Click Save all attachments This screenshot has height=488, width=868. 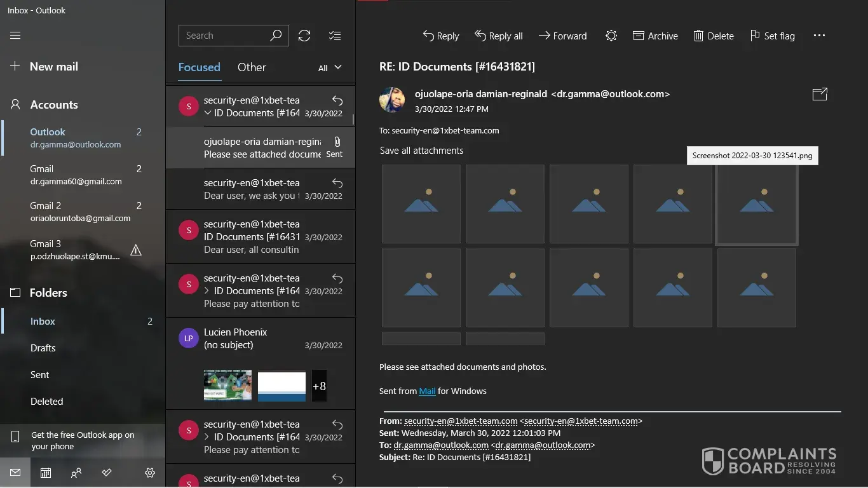coord(421,151)
